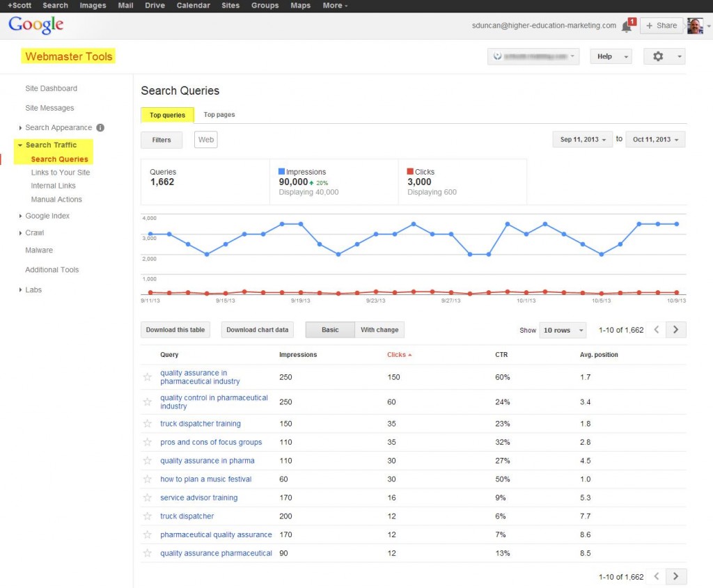Open the notifications bell icon

click(627, 26)
